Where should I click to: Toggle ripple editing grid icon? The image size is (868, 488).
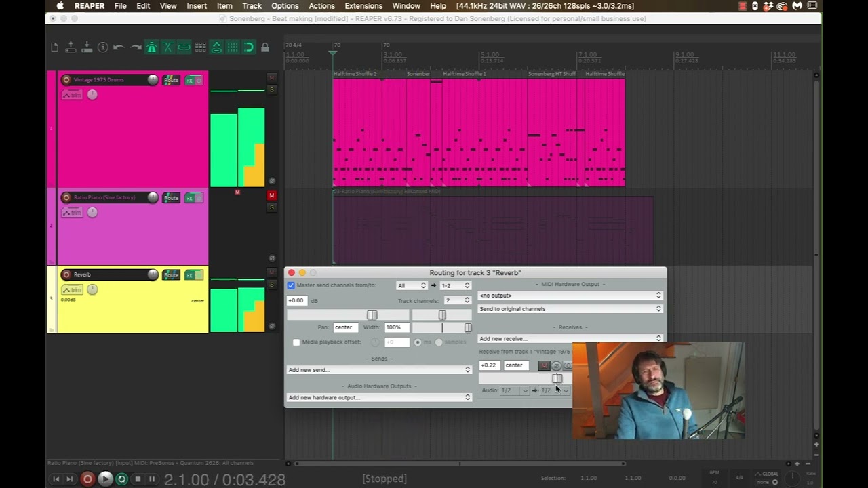click(200, 47)
